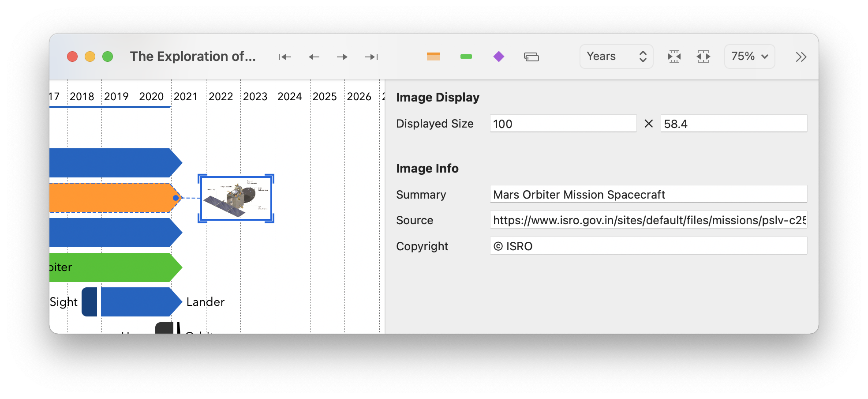Expand the timeline horizontally

pyautogui.click(x=703, y=56)
